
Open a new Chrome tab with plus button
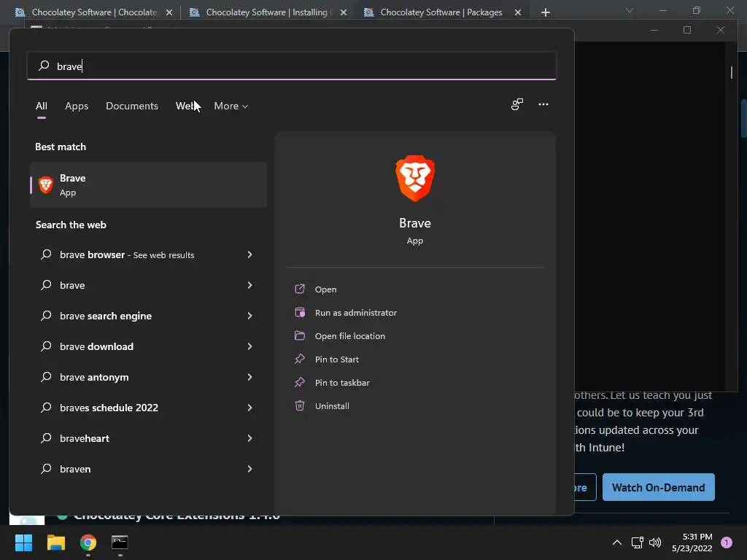(x=546, y=12)
